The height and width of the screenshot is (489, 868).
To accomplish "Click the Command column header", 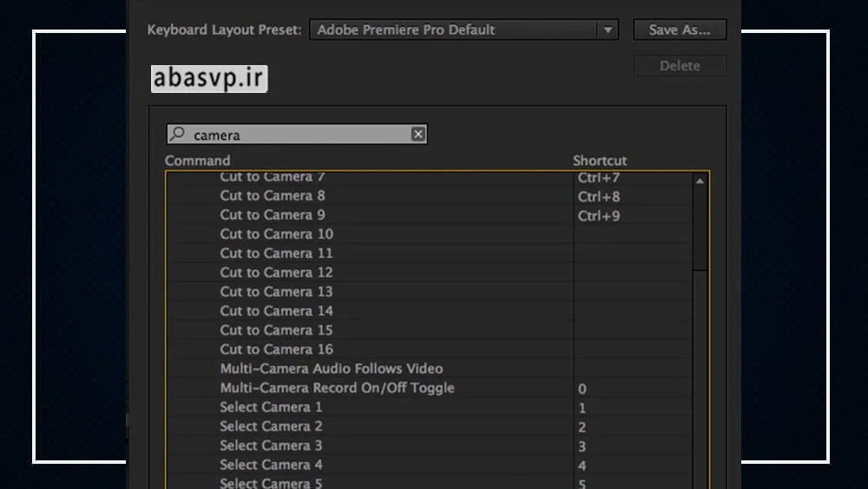I will coord(198,161).
